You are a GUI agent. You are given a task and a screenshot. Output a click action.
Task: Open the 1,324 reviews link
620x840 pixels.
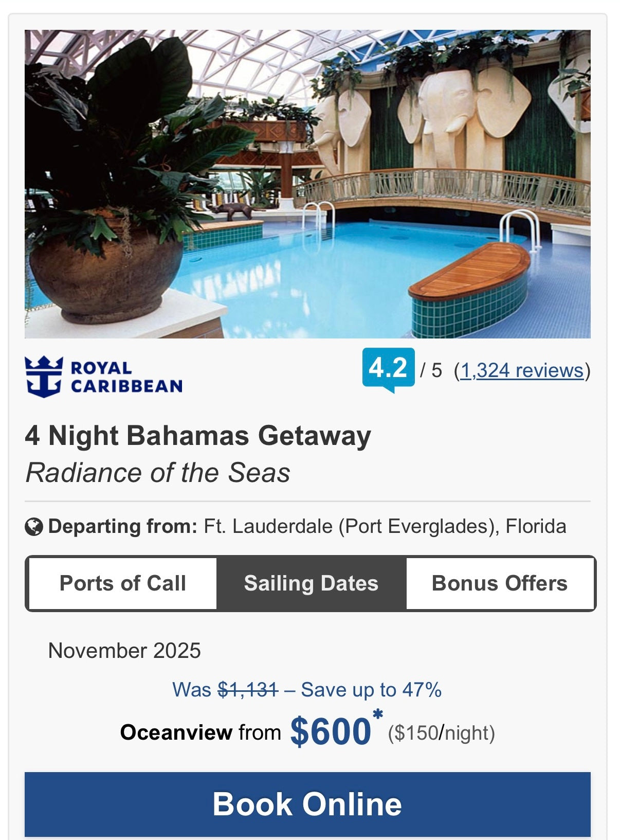click(522, 370)
